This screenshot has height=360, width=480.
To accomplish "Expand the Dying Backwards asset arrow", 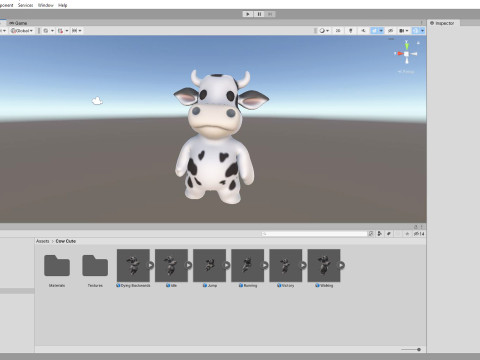I will (151, 265).
